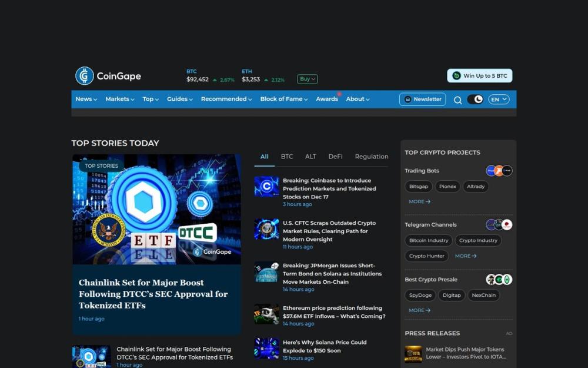588x368 pixels.
Task: Expand the Top menu
Action: 151,99
